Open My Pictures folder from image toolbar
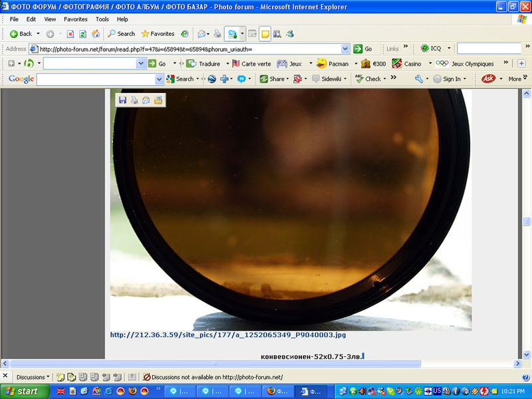The image size is (532, 399). tap(158, 100)
